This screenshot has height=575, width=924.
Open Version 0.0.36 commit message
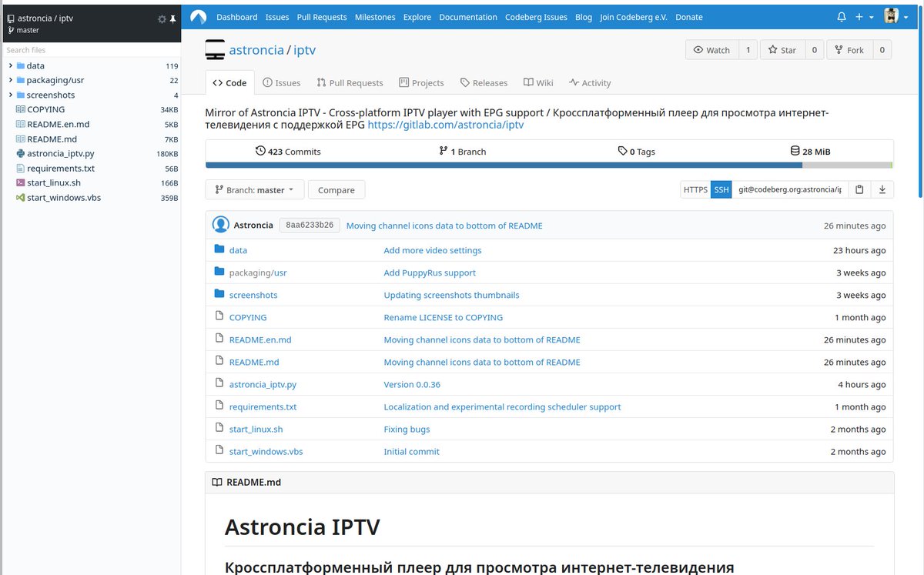[x=412, y=384]
